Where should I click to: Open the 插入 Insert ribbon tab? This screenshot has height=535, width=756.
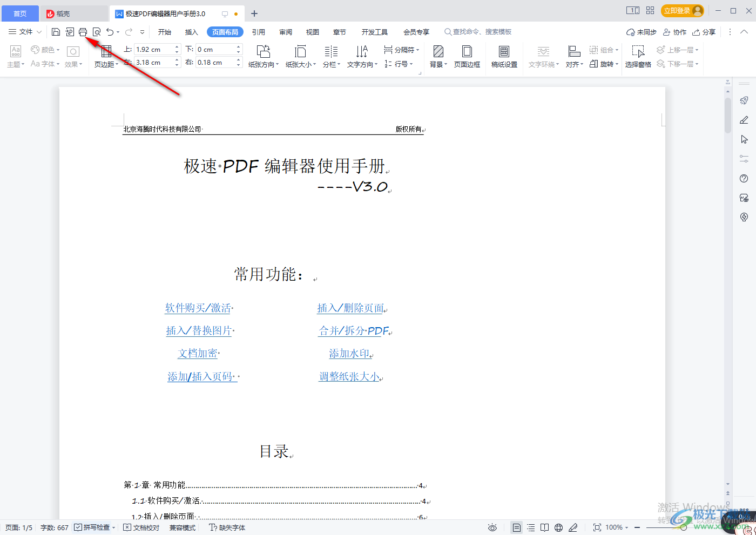(x=192, y=32)
